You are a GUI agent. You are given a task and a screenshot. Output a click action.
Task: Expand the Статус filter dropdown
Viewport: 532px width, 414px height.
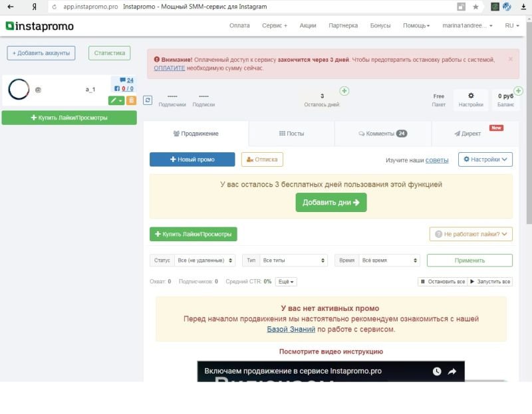pyautogui.click(x=204, y=260)
